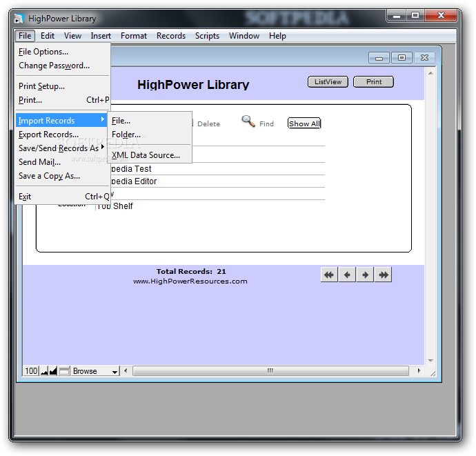This screenshot has height=456, width=476.
Task: Click the vertical scrollbar down arrow
Action: coord(430,360)
